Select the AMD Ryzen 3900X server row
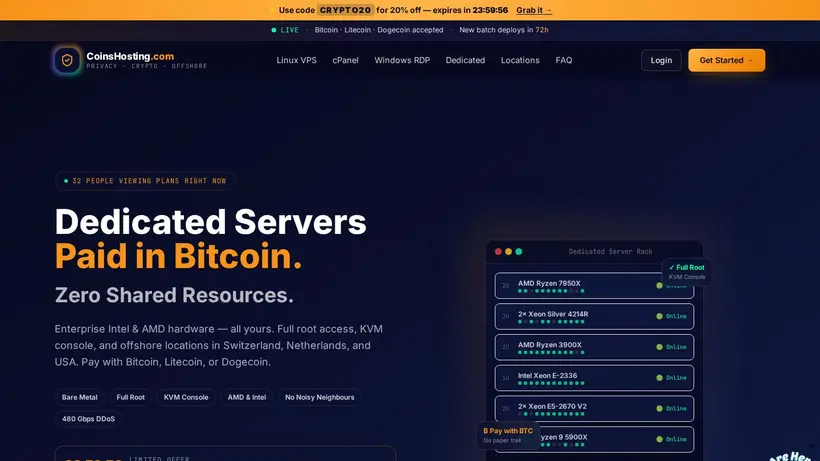 coord(594,347)
